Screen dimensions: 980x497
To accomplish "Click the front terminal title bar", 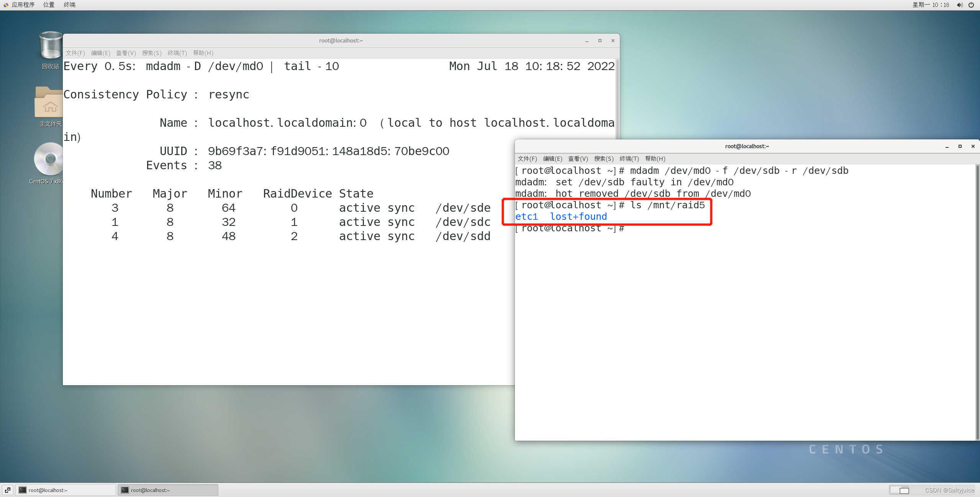I will [746, 146].
